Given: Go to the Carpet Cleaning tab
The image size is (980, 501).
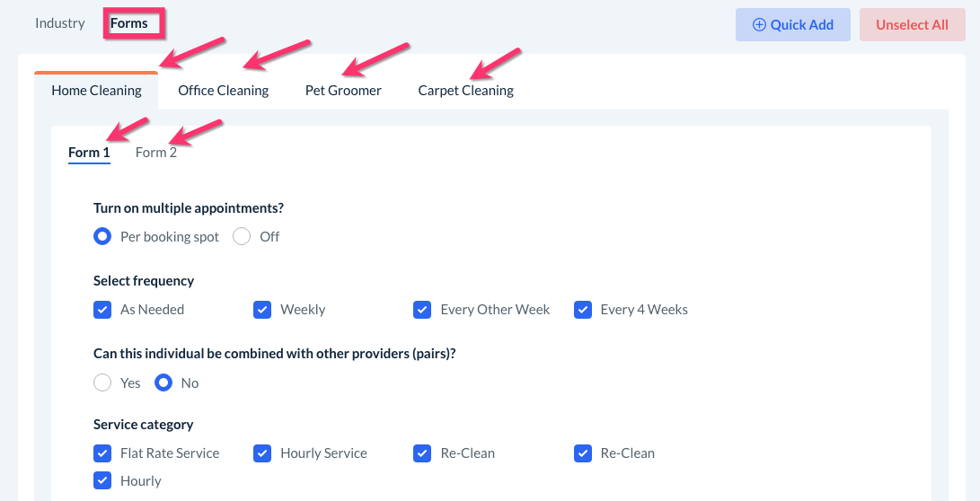Looking at the screenshot, I should (465, 91).
